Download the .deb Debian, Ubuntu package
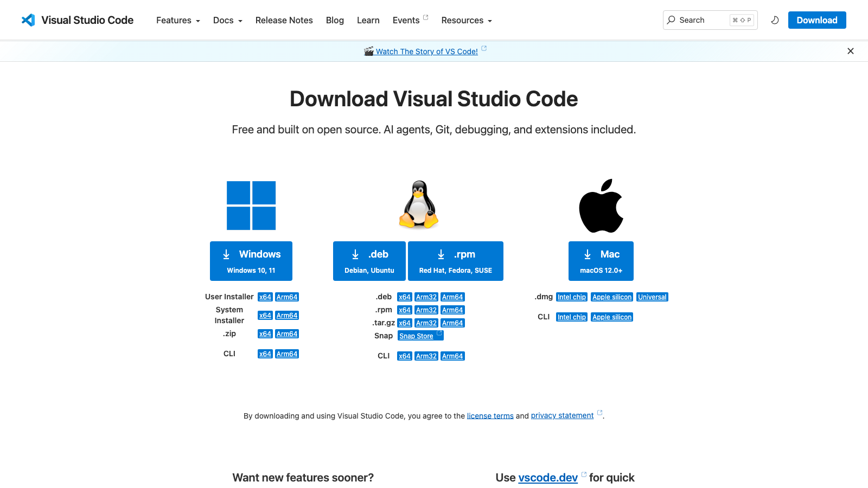868x488 pixels. (369, 261)
